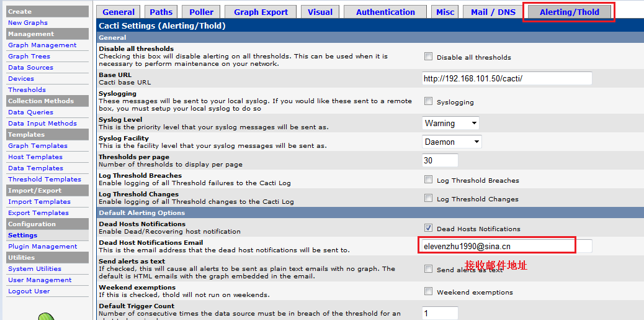The image size is (644, 320).
Task: Open the Authentication tab
Action: 385,12
